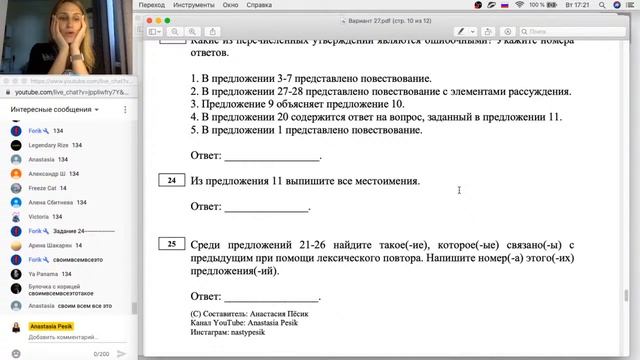Open Siri from the menu bar
The height and width of the screenshot is (360, 640).
click(x=617, y=5)
